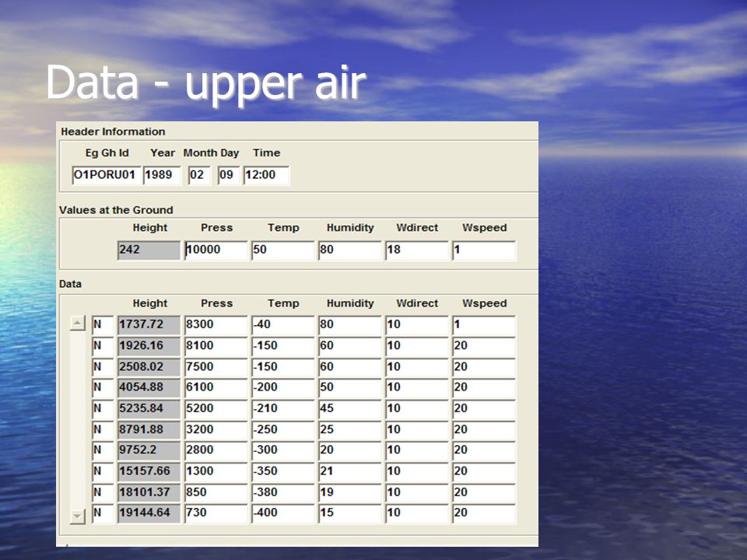747x560 pixels.
Task: Click Data table Humidity column header
Action: click(x=350, y=303)
